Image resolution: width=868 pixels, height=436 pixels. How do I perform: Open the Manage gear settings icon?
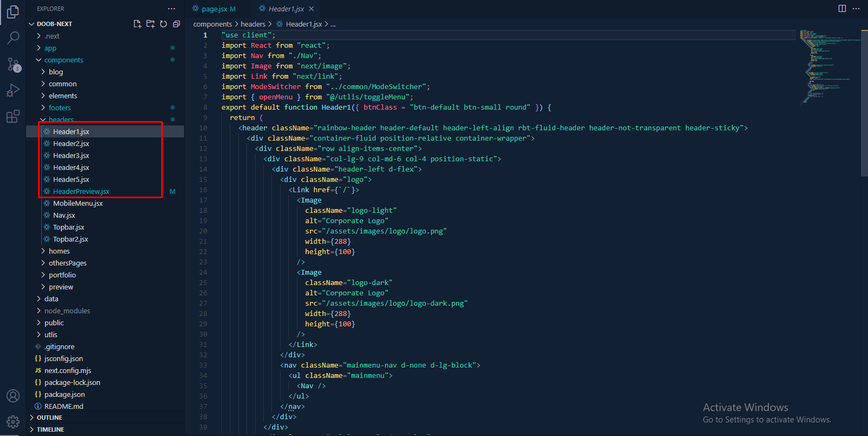tap(13, 422)
